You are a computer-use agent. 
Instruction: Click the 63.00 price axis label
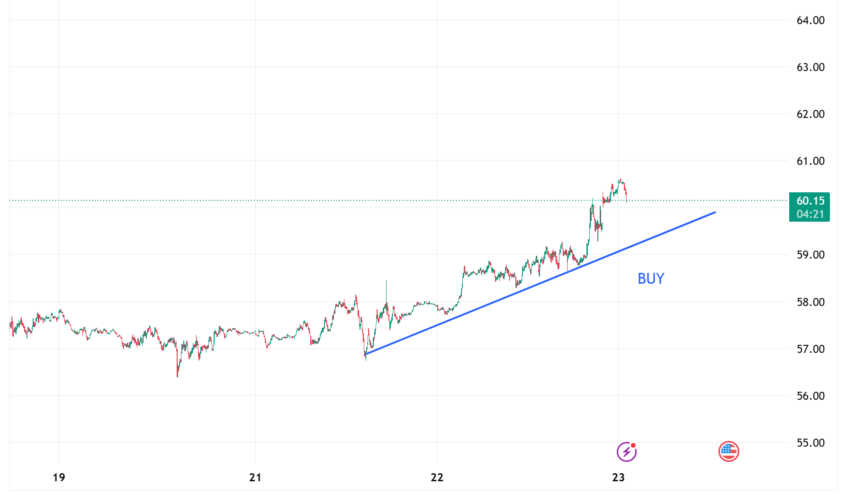click(x=811, y=67)
